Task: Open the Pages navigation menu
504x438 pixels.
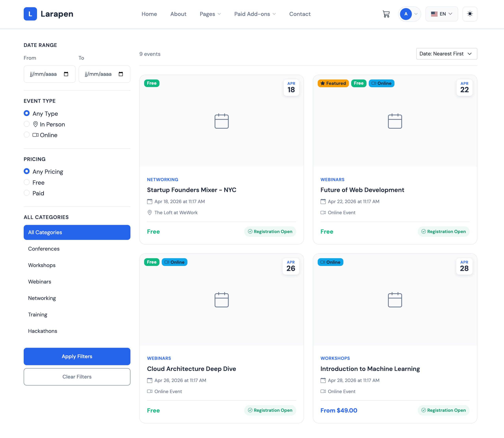Action: (x=210, y=14)
